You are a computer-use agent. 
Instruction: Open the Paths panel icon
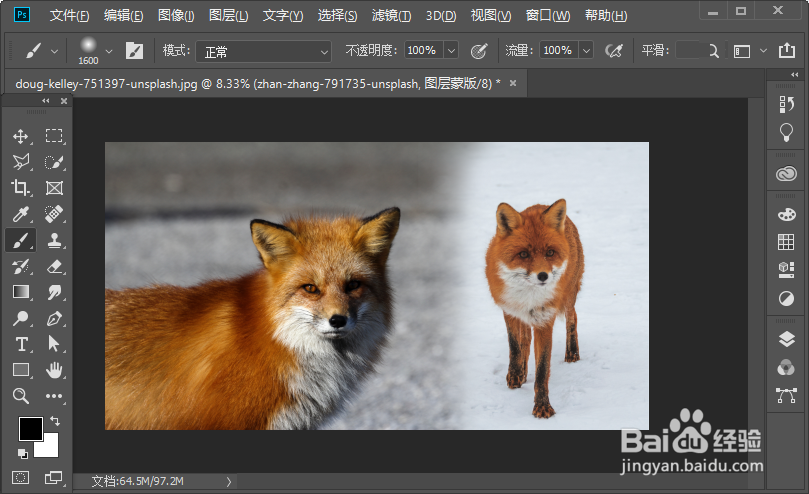(x=786, y=396)
